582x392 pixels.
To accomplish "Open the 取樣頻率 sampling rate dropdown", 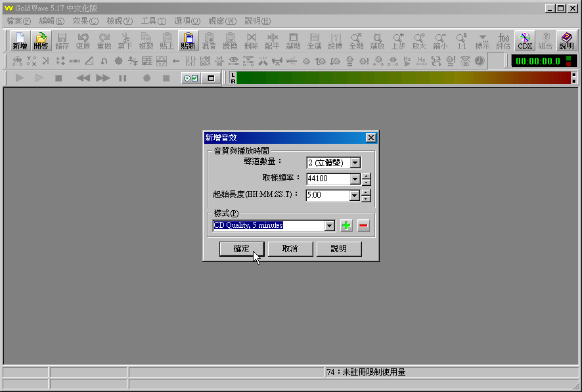I will [355, 179].
